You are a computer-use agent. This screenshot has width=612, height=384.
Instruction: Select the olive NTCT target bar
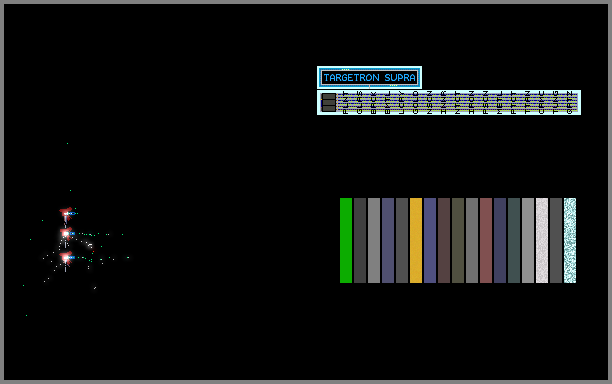(x=458, y=240)
